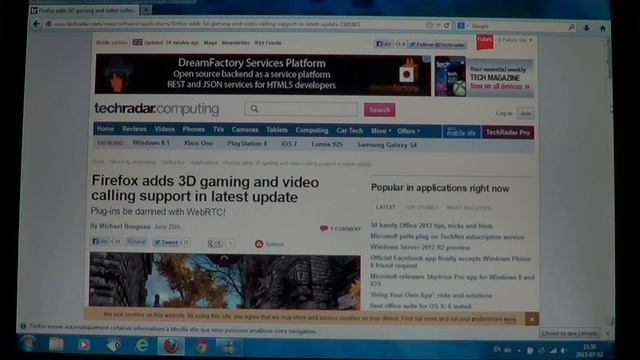This screenshot has height=360, width=640.
Task: Go to the Firefox home page icon
Action: pyautogui.click(x=602, y=28)
